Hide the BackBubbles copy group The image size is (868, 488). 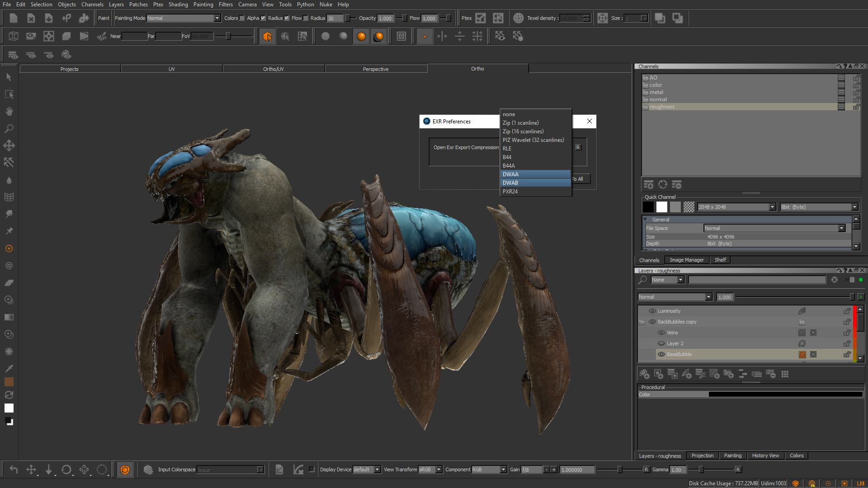point(652,322)
